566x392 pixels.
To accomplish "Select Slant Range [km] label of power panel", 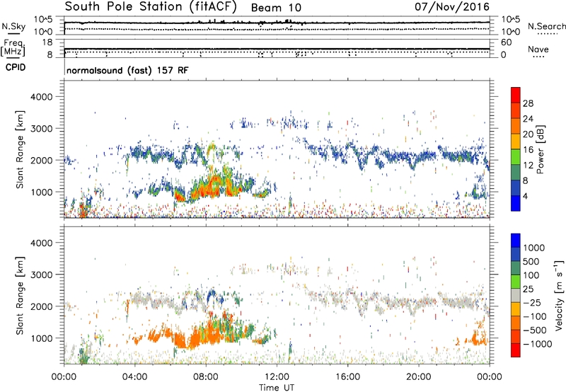I will pos(20,149).
